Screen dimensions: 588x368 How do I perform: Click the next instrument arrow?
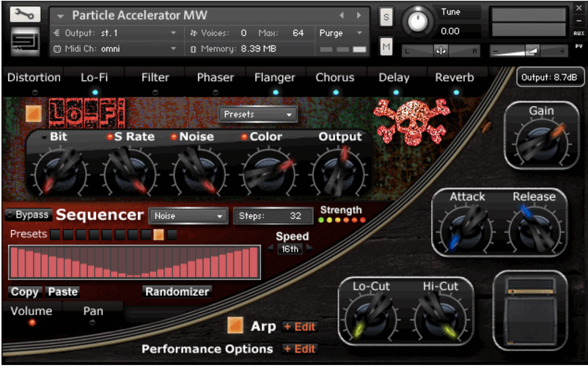(359, 15)
